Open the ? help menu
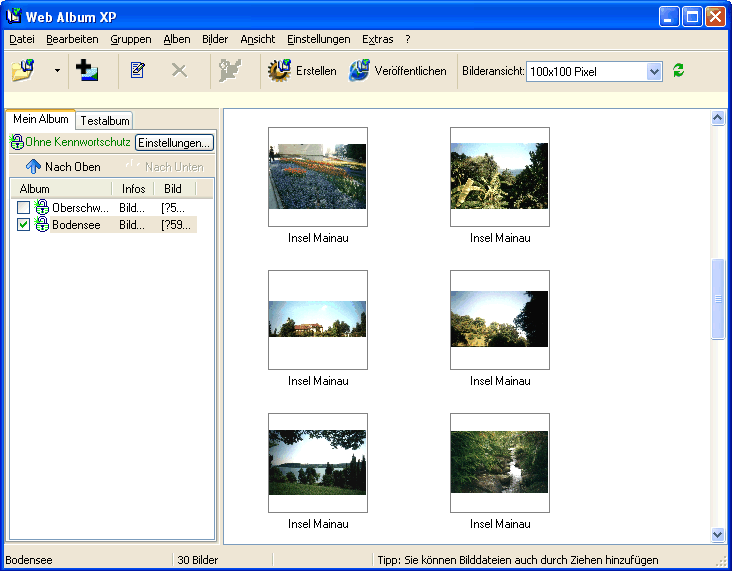732x571 pixels. click(x=408, y=39)
